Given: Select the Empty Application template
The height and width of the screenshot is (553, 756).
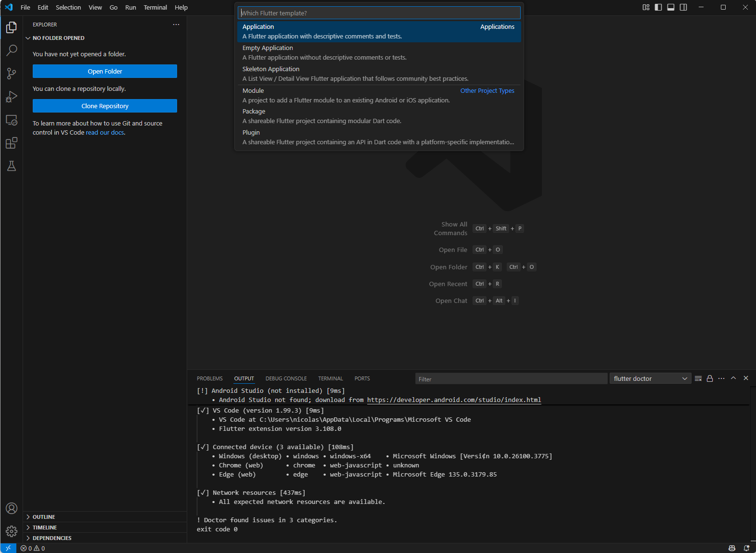Looking at the screenshot, I should (379, 53).
